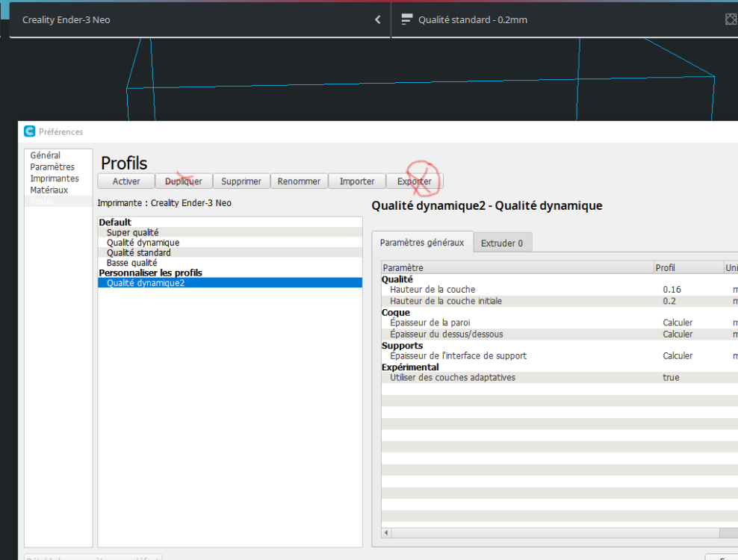Click the 0.2 initial layer value
The height and width of the screenshot is (560, 738).
[669, 301]
